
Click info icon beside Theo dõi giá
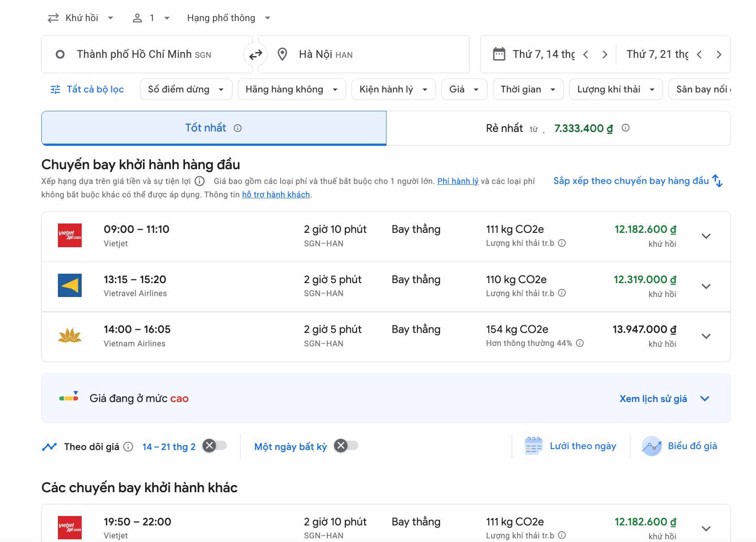coord(128,447)
